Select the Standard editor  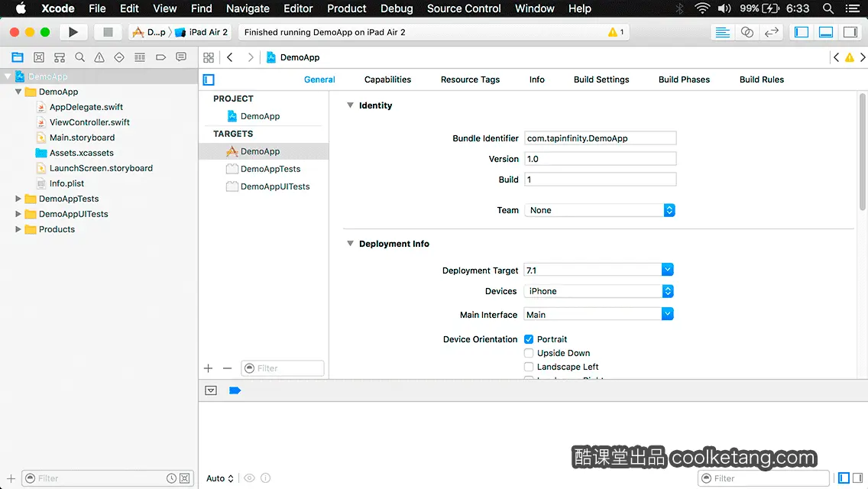pyautogui.click(x=722, y=32)
